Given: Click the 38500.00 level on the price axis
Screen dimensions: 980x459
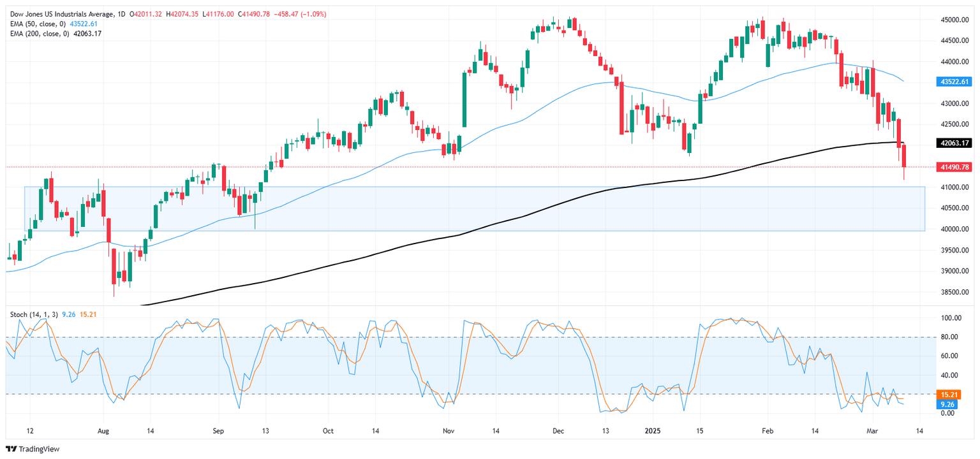Looking at the screenshot, I should [x=954, y=292].
